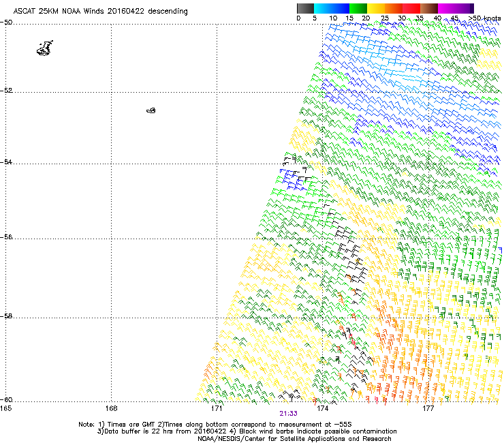
Task: Select the '-54' latitude axis label
Action: click(6, 162)
